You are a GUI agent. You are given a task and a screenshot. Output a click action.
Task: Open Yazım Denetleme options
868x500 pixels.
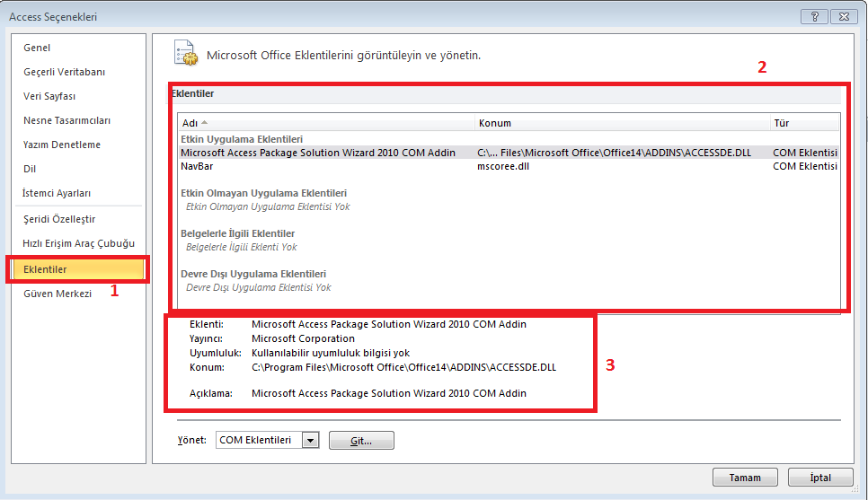[62, 145]
